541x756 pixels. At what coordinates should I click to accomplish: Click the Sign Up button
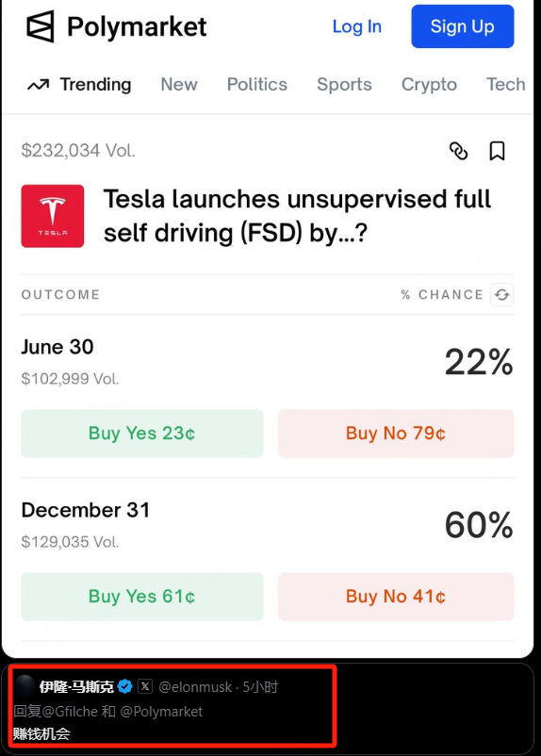tap(463, 26)
